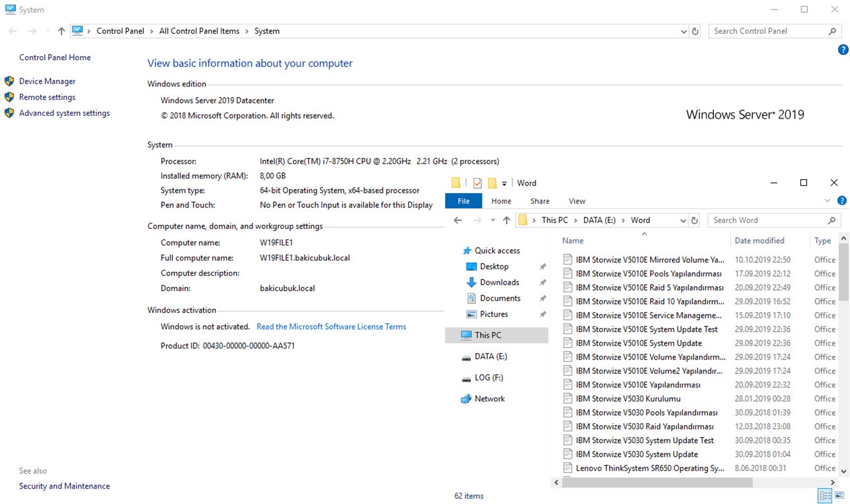
Task: Switch to View ribbon tab
Action: (577, 201)
